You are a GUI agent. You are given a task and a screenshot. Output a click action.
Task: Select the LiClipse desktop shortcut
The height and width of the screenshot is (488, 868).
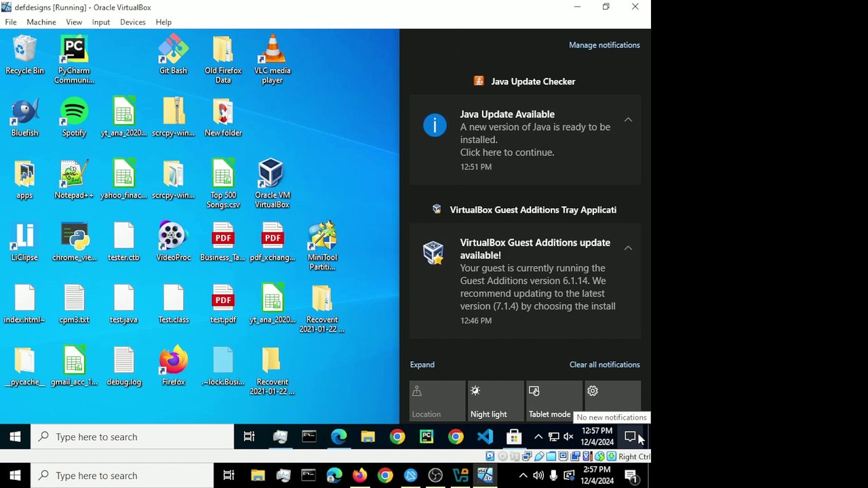pos(24,243)
